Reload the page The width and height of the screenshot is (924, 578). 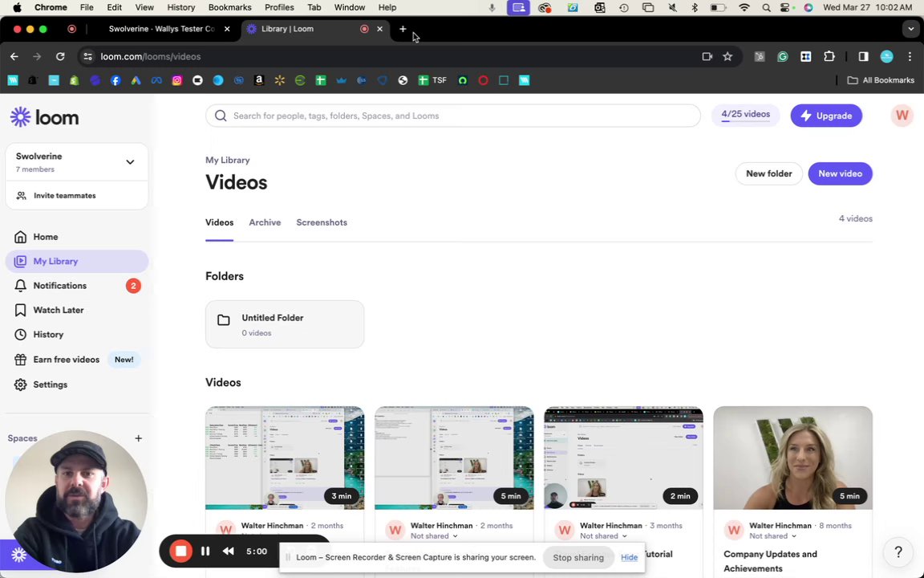coord(60,57)
